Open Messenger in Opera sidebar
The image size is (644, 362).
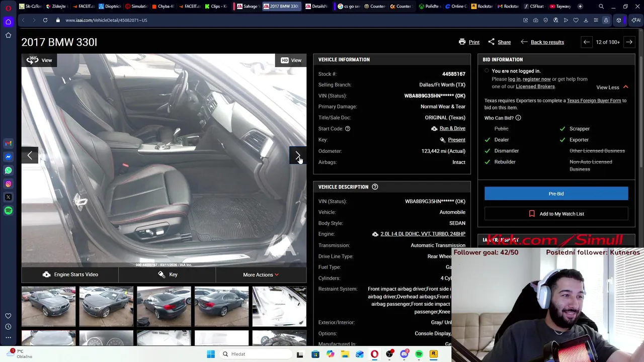[8, 157]
